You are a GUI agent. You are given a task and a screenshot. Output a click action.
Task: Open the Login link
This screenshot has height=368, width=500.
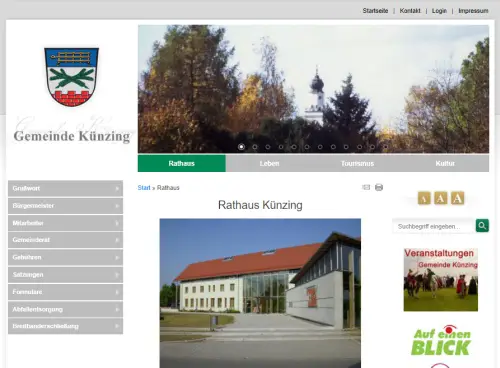[439, 11]
